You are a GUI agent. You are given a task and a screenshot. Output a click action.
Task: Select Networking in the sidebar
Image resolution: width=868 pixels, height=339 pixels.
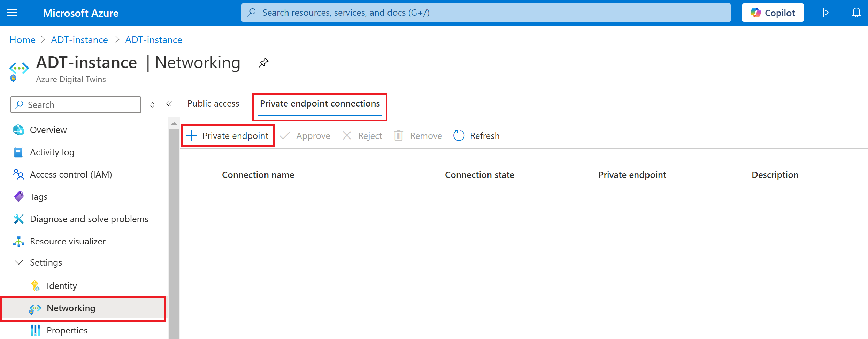click(x=84, y=308)
